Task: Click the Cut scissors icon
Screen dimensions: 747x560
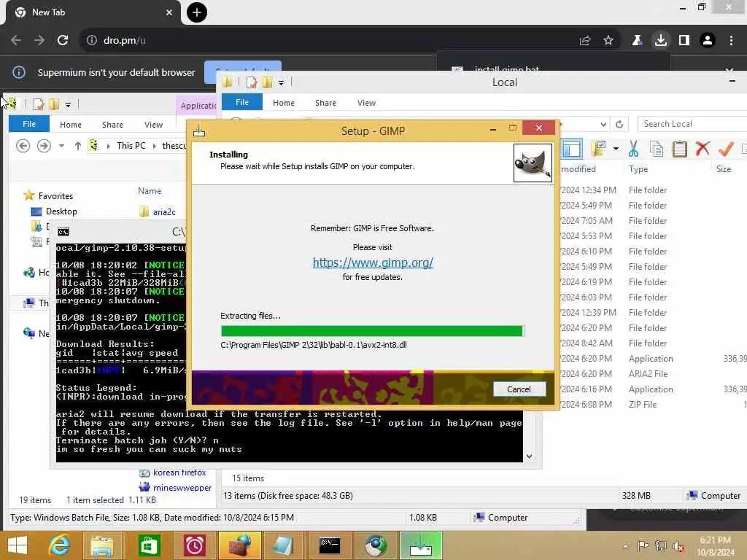Action: (633, 149)
